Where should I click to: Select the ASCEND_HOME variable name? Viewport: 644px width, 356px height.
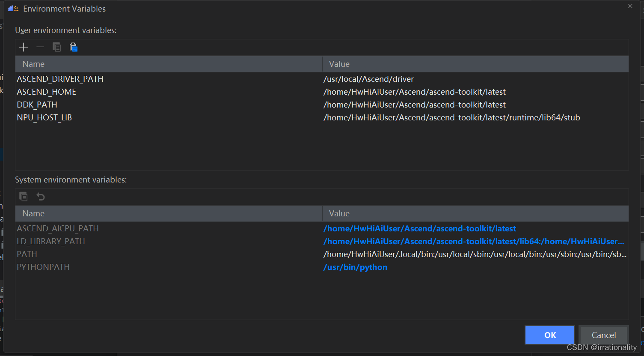pos(47,92)
